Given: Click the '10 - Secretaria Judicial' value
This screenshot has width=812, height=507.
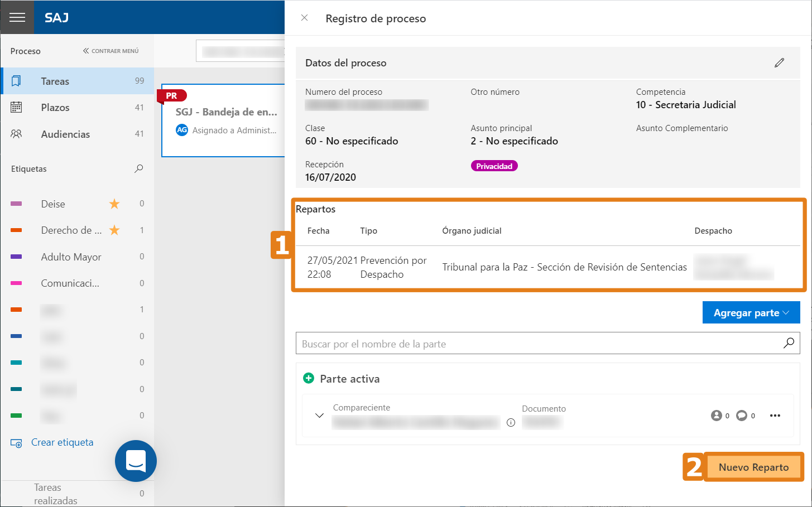Looking at the screenshot, I should pos(686,105).
